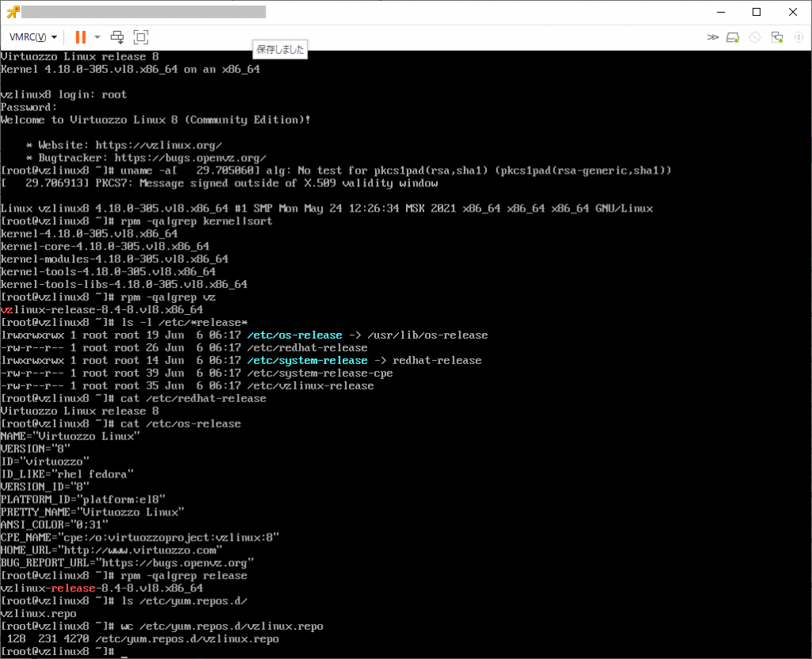Pause the virtual machine
Image resolution: width=812 pixels, height=659 pixels.
(80, 36)
